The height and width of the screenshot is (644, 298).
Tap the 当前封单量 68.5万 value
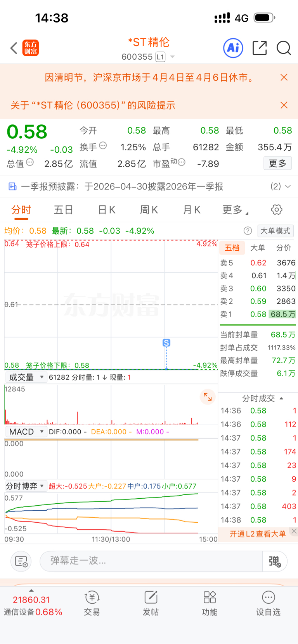click(x=283, y=335)
